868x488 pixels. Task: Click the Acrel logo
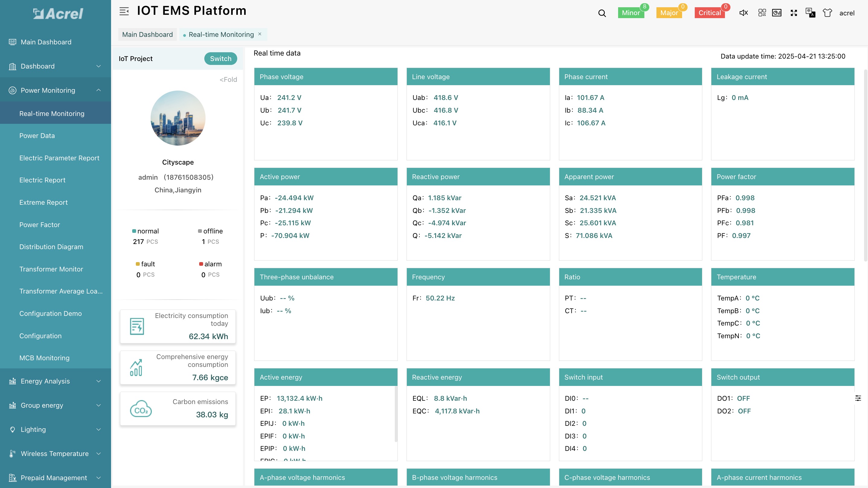pos(58,14)
